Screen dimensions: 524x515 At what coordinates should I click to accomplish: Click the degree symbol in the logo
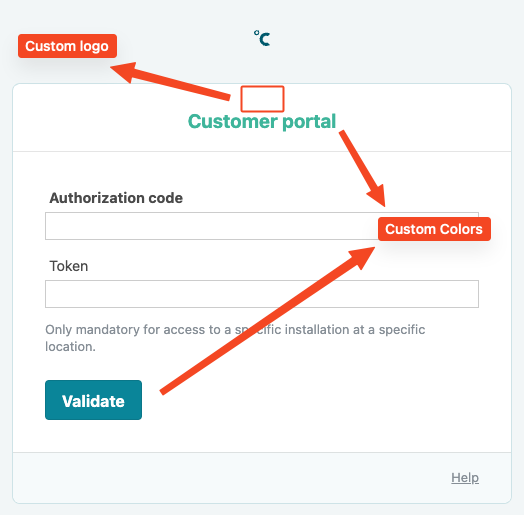click(256, 33)
